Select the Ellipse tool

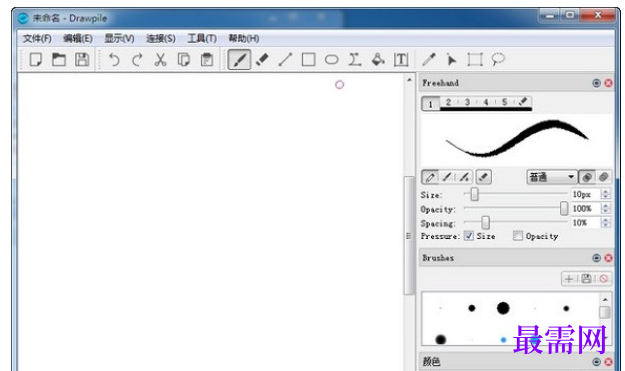(332, 60)
